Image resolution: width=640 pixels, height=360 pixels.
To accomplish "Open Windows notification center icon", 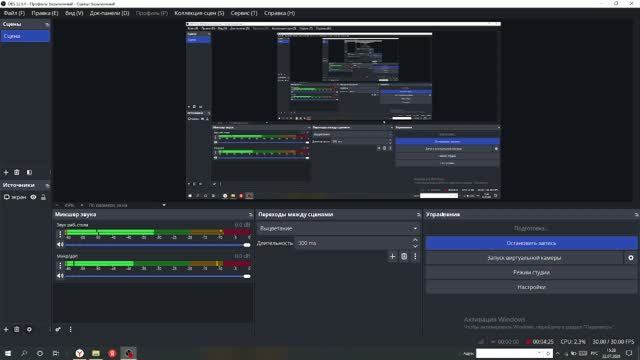I will click(x=629, y=353).
